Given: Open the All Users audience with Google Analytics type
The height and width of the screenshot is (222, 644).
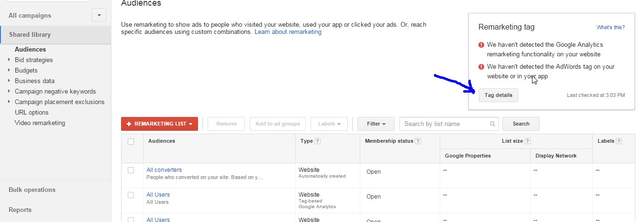Looking at the screenshot, I should 158,195.
